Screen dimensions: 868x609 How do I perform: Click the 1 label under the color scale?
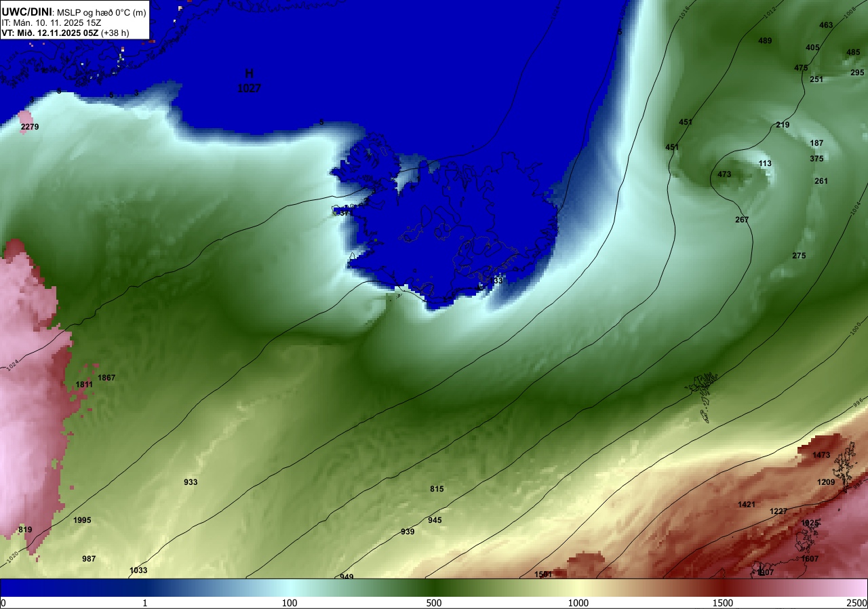145,603
